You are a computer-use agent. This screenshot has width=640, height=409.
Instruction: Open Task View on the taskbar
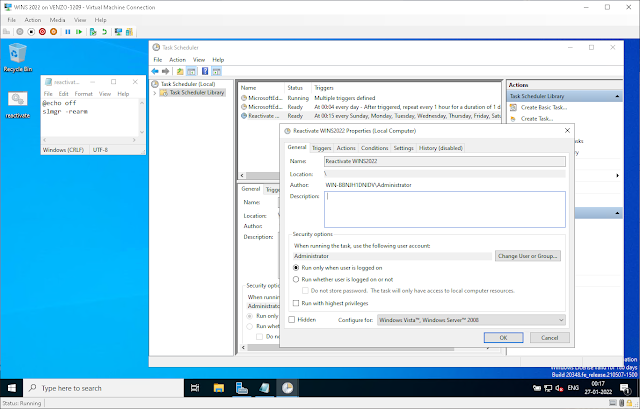[195, 388]
